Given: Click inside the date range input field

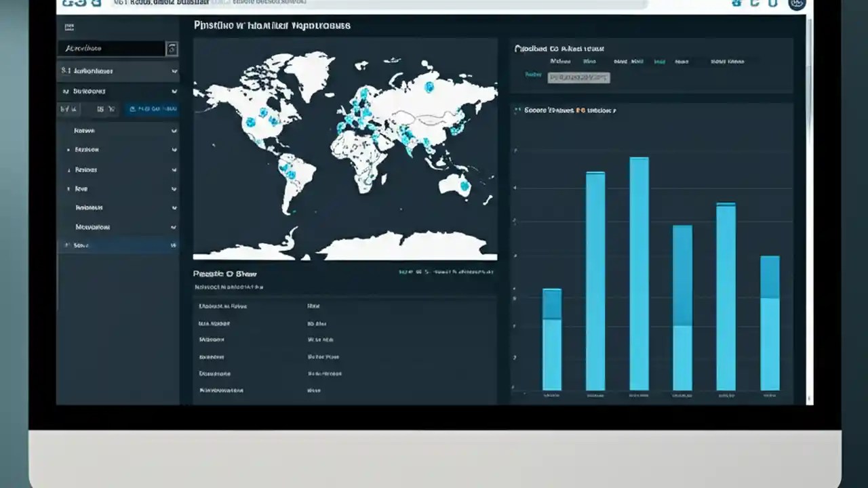Looking at the screenshot, I should [x=578, y=77].
